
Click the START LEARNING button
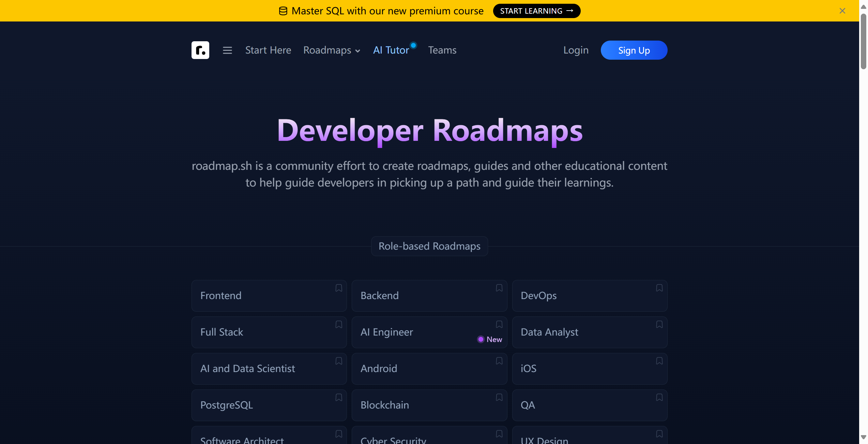pyautogui.click(x=536, y=11)
